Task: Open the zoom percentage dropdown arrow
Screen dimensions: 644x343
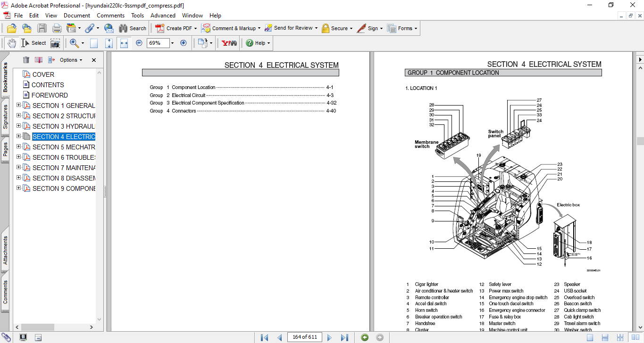Action: [x=172, y=43]
